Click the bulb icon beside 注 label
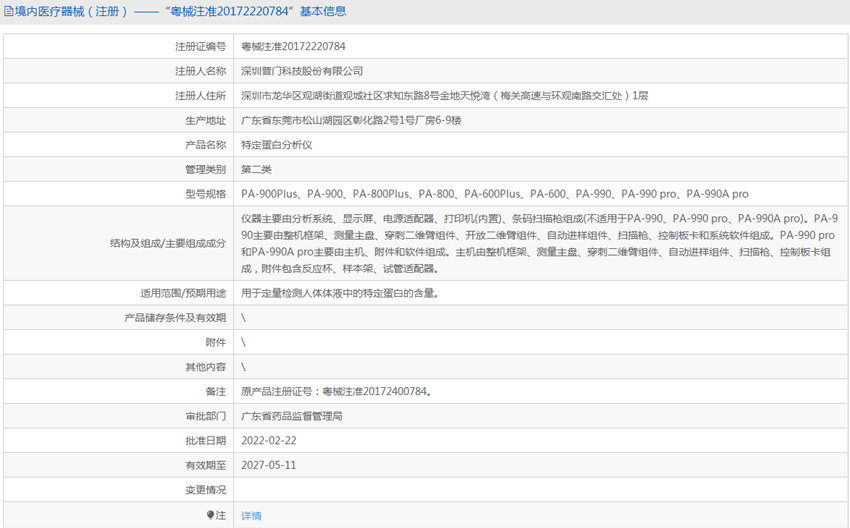The height and width of the screenshot is (528, 850). point(210,515)
